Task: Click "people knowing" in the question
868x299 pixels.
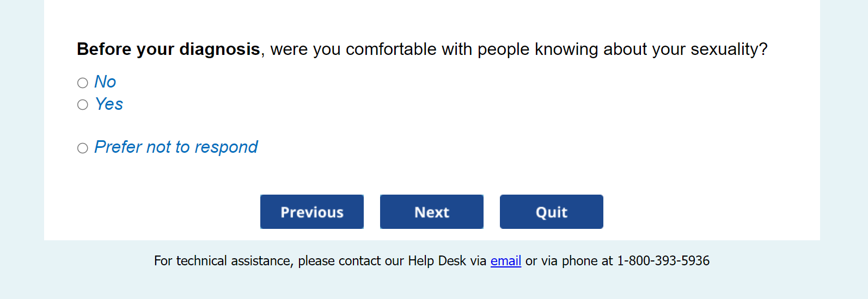Action: point(531,49)
